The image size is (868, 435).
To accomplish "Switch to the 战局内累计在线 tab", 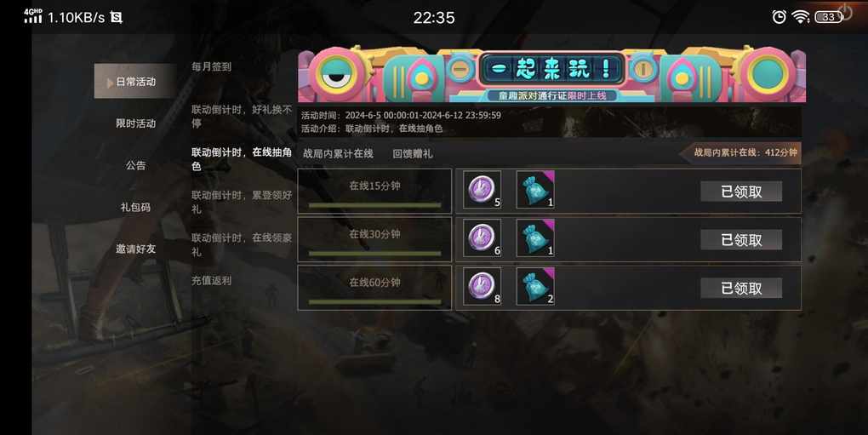I will (x=338, y=154).
